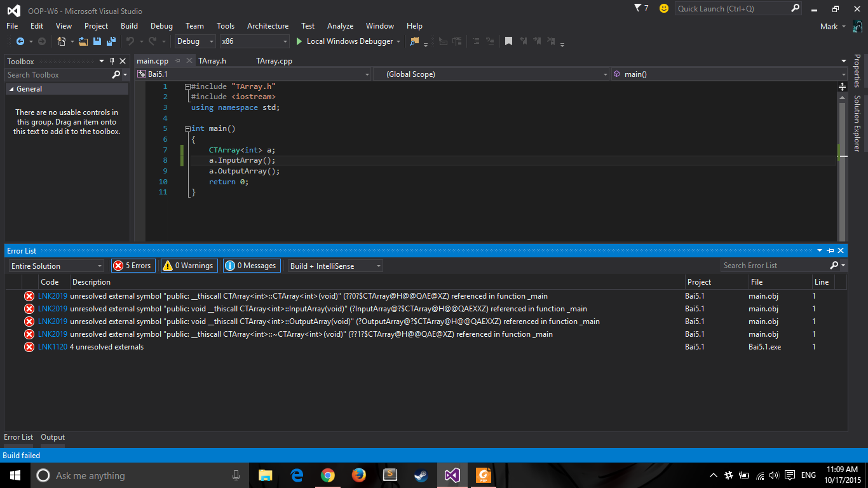Toggle the 5 Errors filter

click(133, 266)
